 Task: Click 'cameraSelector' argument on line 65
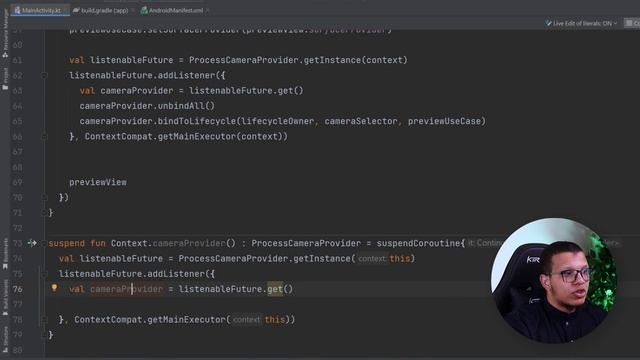(x=361, y=121)
